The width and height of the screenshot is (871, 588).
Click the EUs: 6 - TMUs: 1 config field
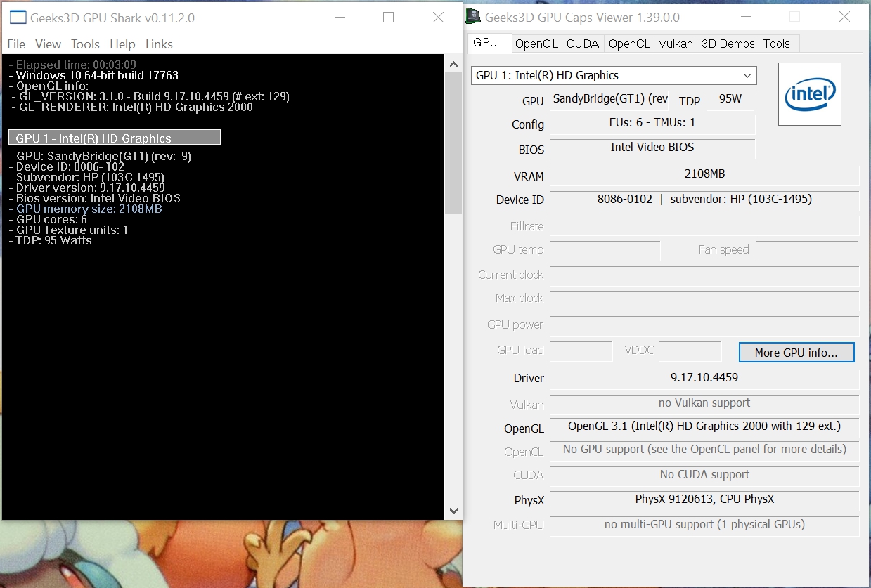click(x=652, y=124)
